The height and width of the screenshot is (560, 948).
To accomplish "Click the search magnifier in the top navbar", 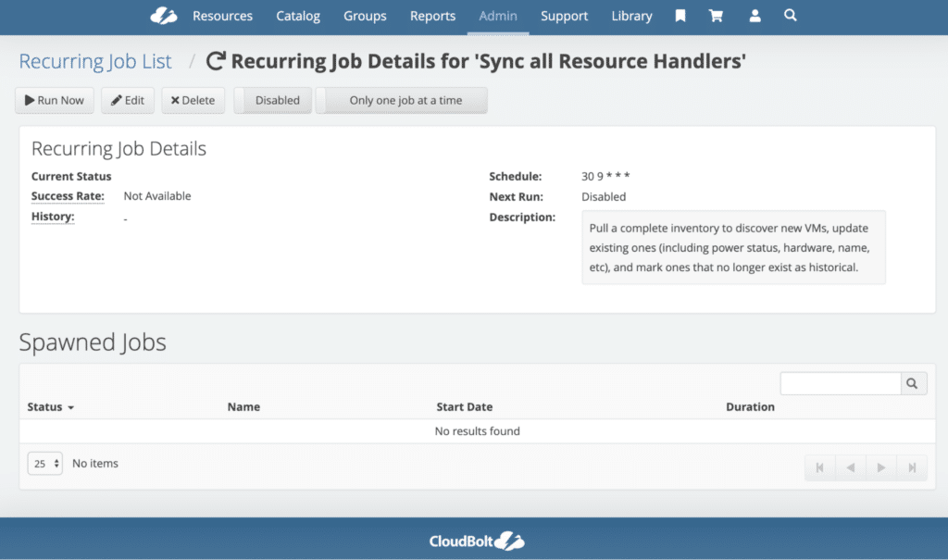I will pyautogui.click(x=791, y=15).
